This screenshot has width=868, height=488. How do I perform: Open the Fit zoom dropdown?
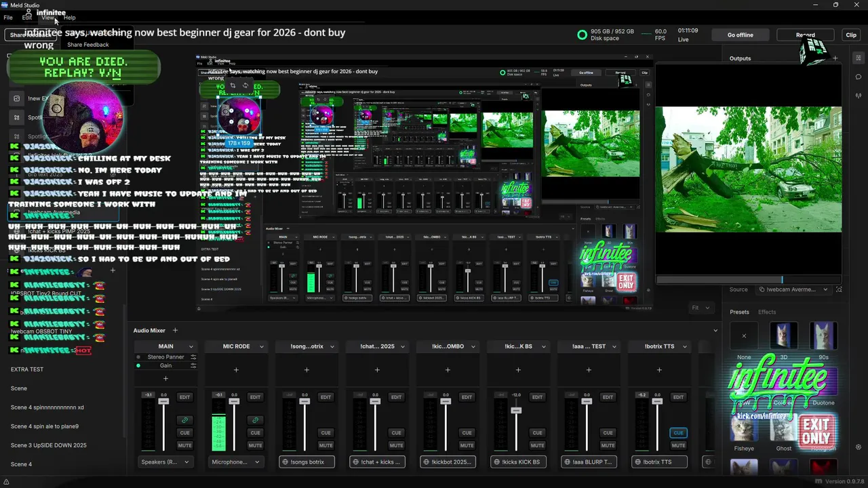click(x=701, y=308)
